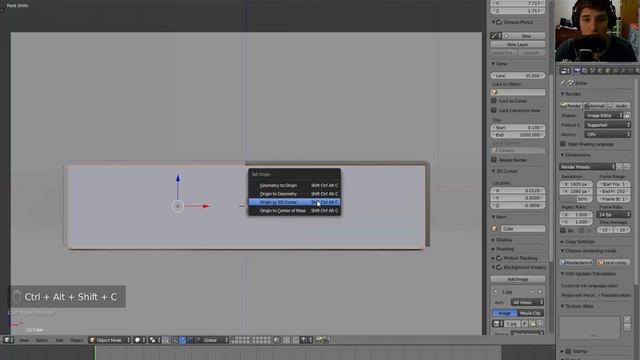
Task: Select the translate manipulator arrow icon
Action: tap(182, 340)
